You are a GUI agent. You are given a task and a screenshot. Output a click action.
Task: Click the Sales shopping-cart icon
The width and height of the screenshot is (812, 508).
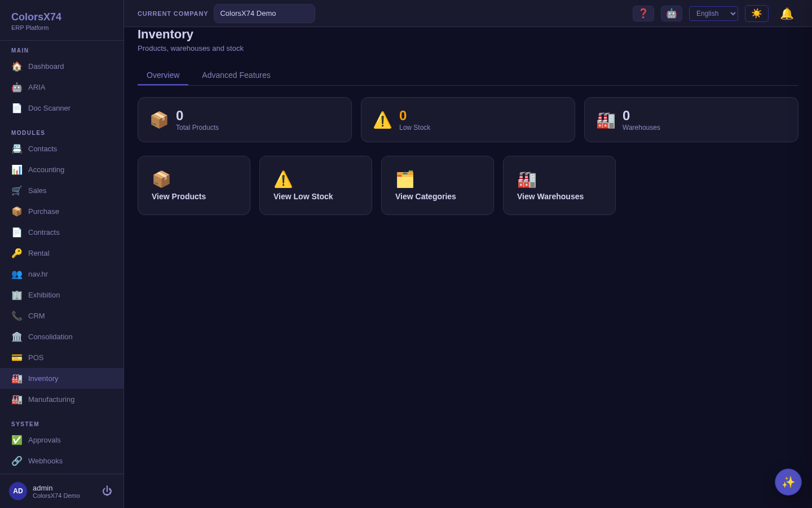[x=17, y=191]
